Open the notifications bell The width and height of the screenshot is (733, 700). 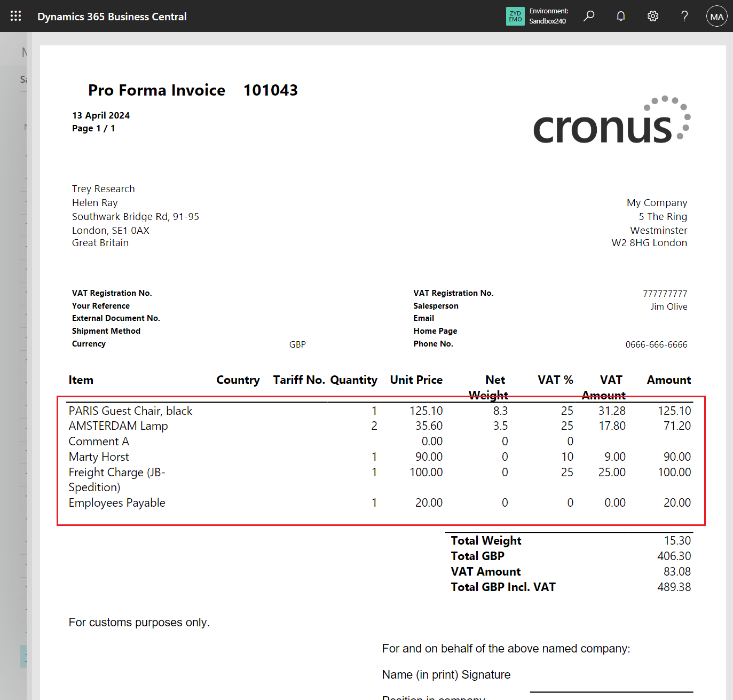(x=620, y=16)
